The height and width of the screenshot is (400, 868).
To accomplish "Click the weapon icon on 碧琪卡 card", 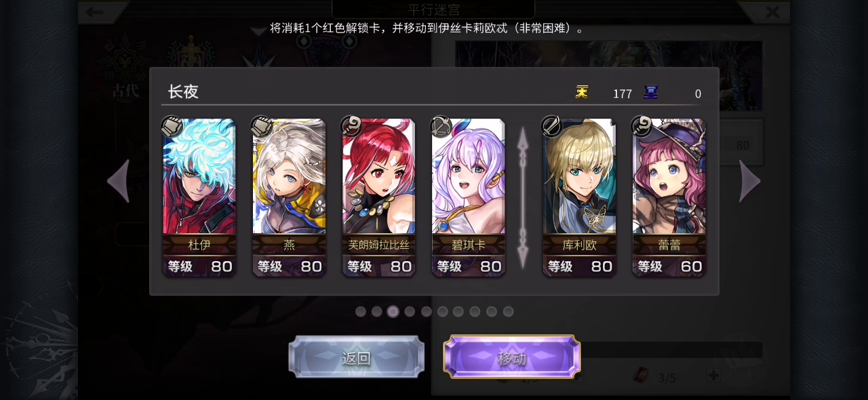I will [441, 127].
